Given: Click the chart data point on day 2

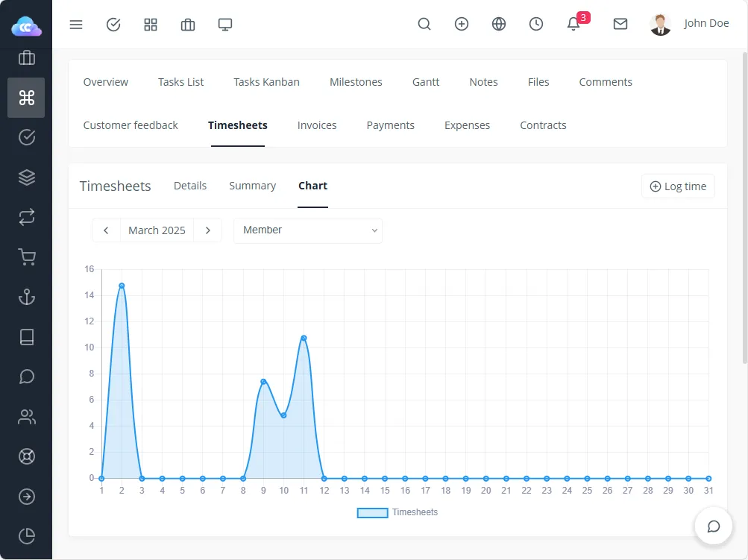Looking at the screenshot, I should [x=122, y=286].
